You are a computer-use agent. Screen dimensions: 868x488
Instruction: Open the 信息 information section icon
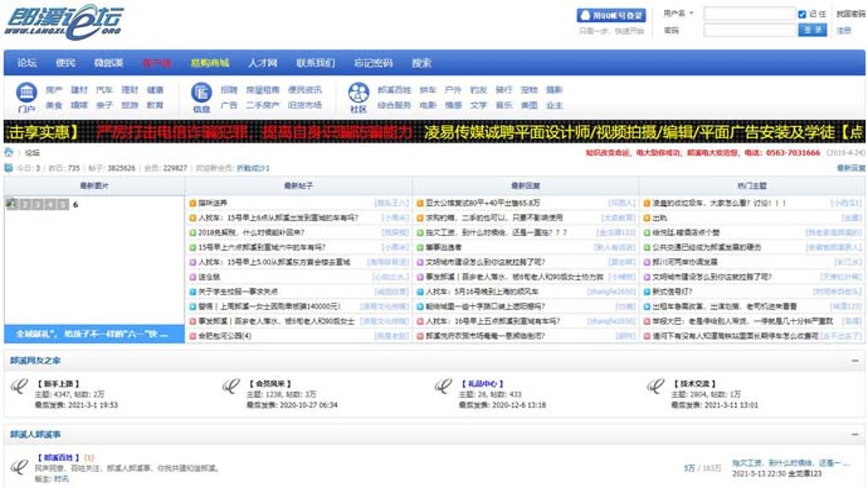201,98
